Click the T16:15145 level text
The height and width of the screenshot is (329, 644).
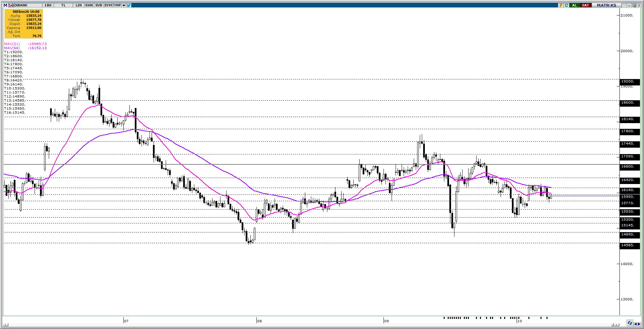(14, 112)
